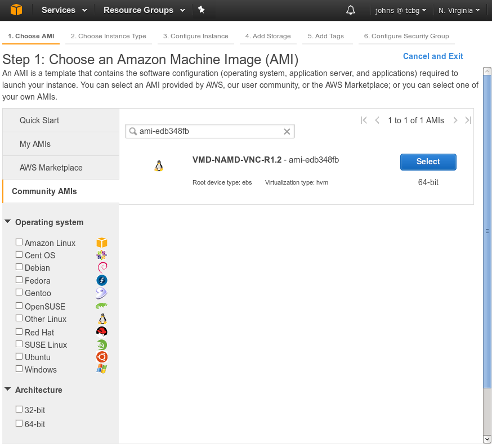Switch to the AWS Marketplace tab
Screen dimensions: 492x448
[x=51, y=168]
